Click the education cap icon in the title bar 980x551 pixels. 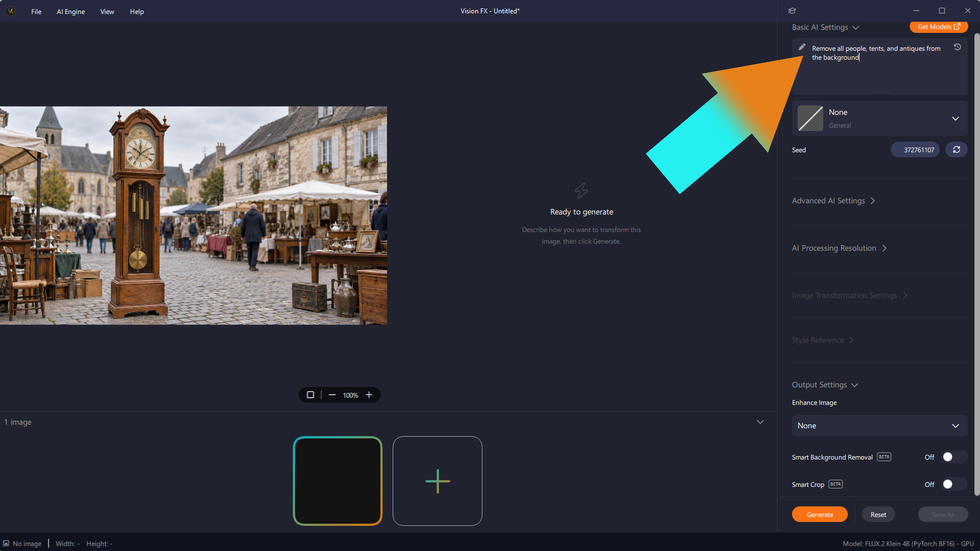[x=792, y=11]
